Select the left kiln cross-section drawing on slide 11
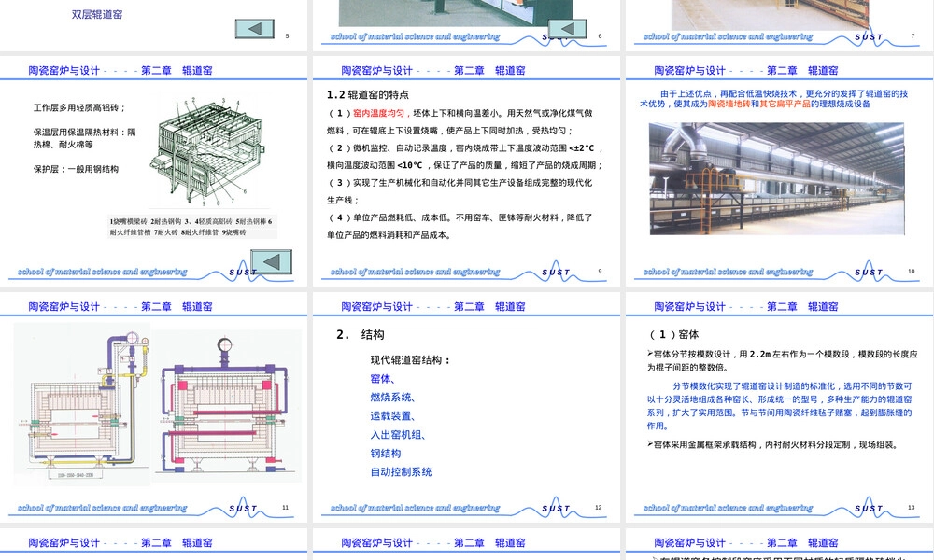The height and width of the screenshot is (560, 934). tap(82, 405)
